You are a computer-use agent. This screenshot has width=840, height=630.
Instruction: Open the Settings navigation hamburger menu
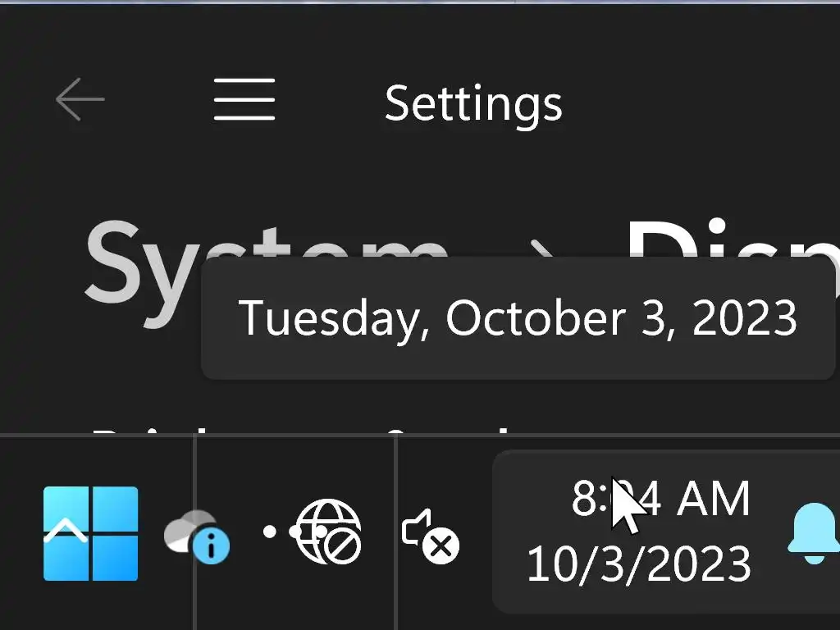244,100
